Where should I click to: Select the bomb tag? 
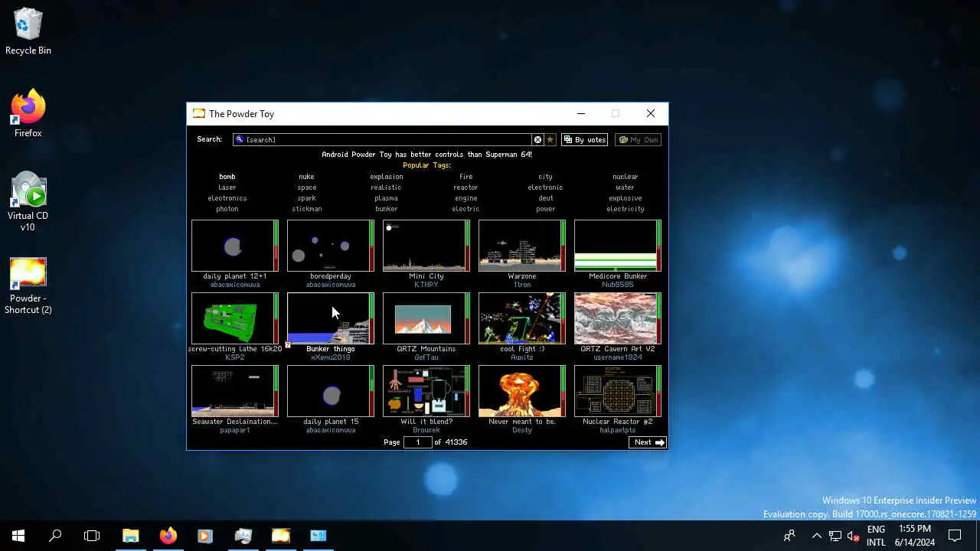(x=227, y=177)
